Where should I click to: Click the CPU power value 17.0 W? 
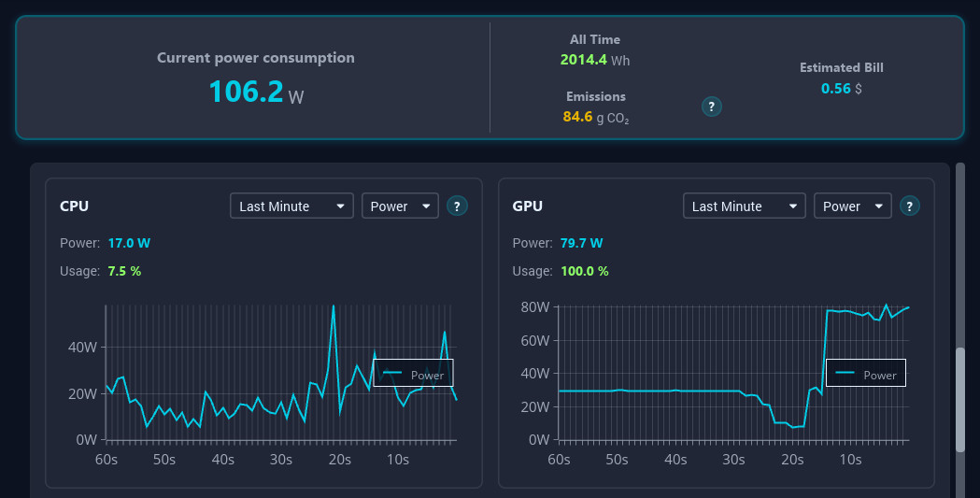pos(129,243)
